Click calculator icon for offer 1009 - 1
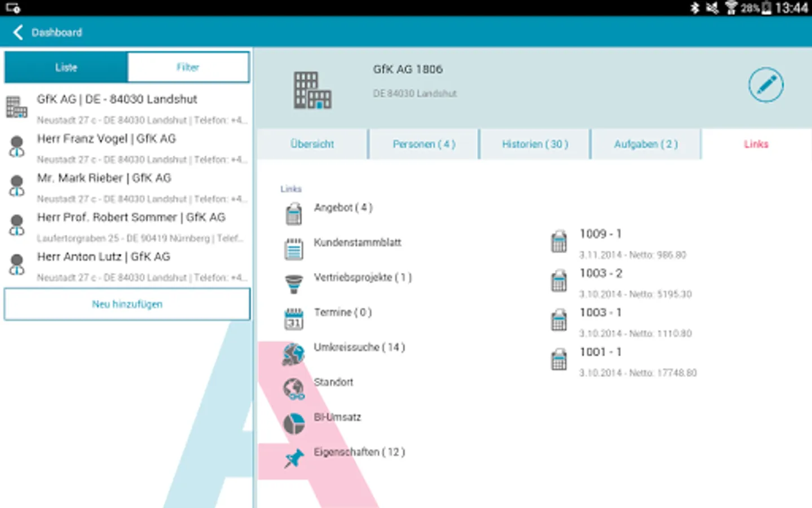 click(559, 242)
